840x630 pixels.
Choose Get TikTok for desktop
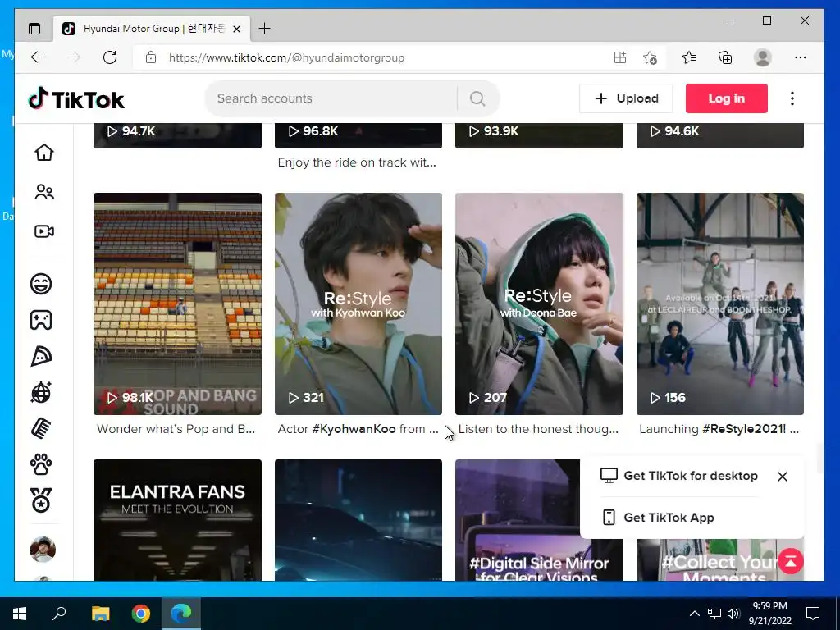click(678, 476)
